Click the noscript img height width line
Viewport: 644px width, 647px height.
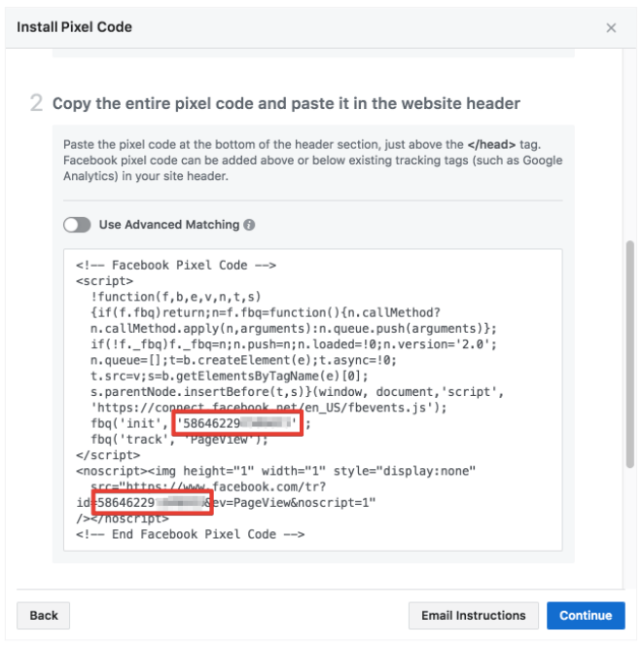[275, 471]
